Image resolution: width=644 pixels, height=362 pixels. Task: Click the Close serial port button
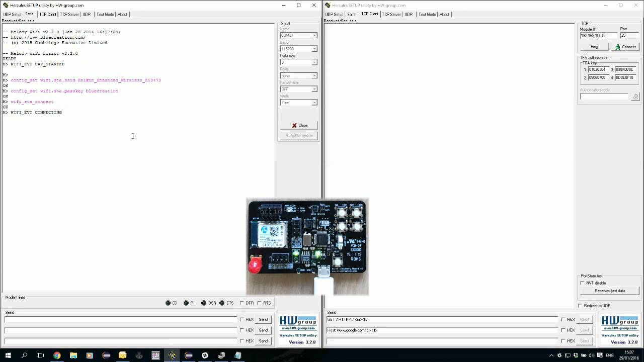[299, 125]
